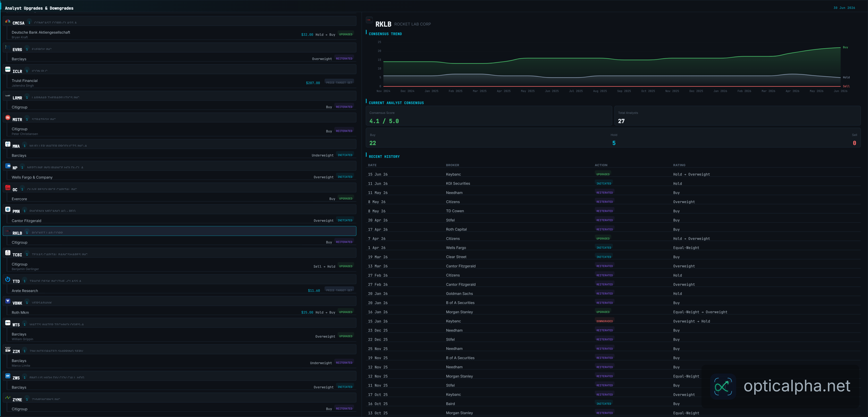
Task: Click the Benjamin Gerlinger analyst name
Action: (25, 269)
